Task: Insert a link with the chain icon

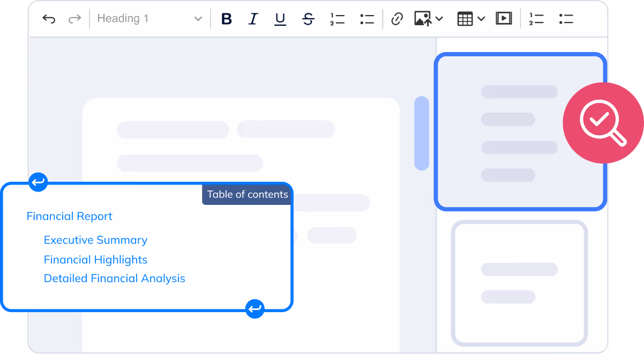Action: 396,19
